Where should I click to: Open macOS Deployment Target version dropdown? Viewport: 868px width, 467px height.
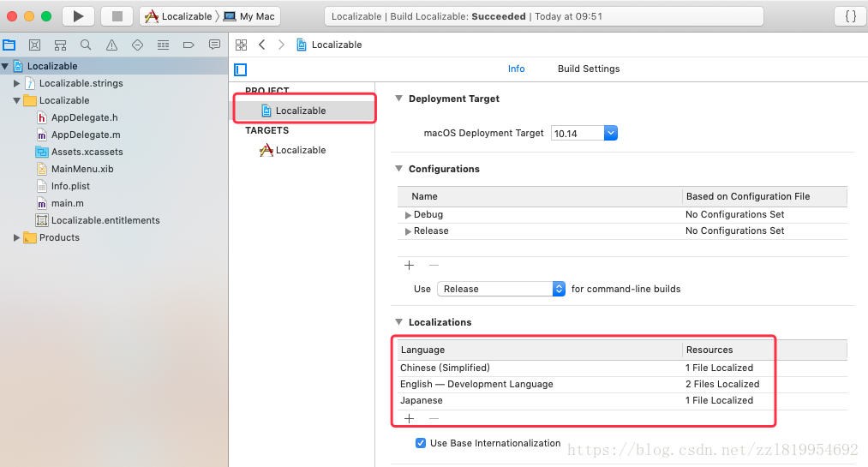(611, 133)
